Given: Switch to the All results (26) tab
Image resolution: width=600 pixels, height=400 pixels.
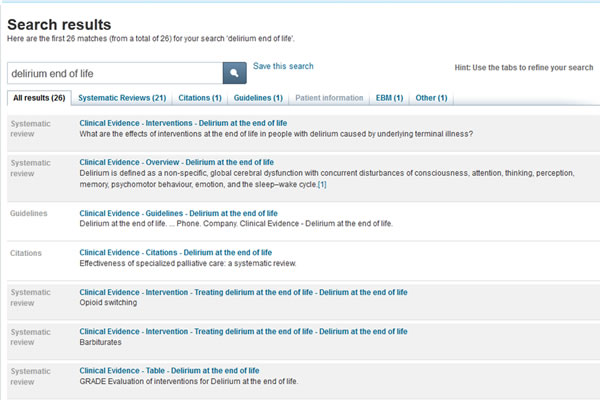Looking at the screenshot, I should coord(39,98).
